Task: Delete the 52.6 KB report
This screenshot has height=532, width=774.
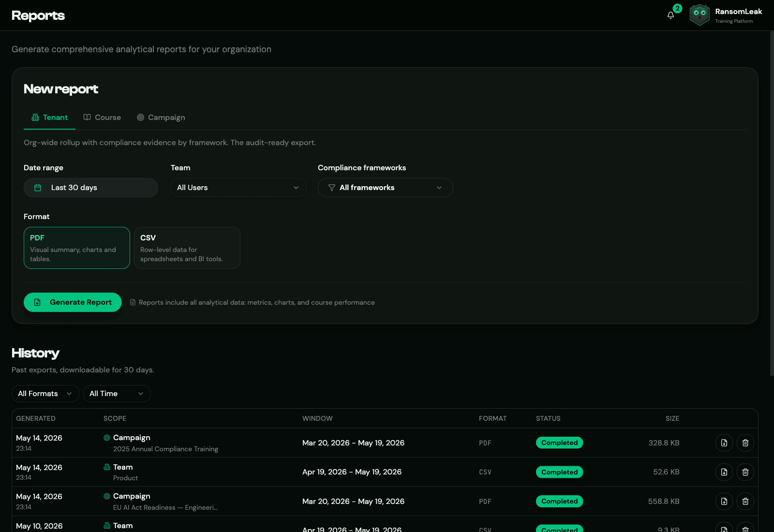Action: coord(745,472)
